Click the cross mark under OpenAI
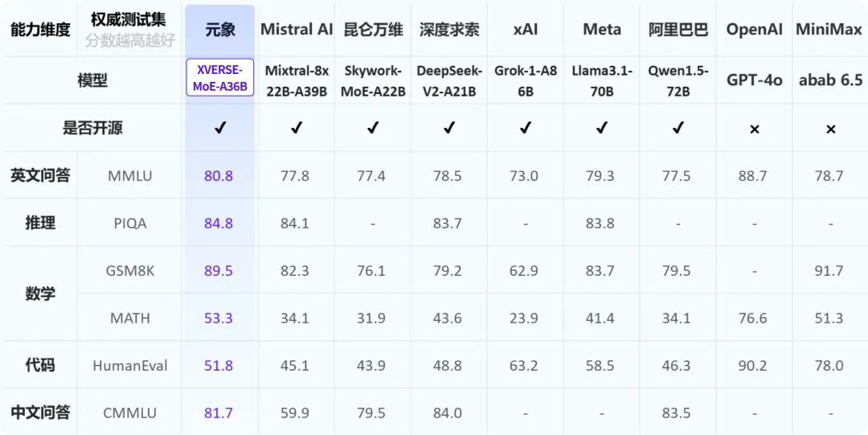Image resolution: width=868 pixels, height=435 pixels. [754, 129]
